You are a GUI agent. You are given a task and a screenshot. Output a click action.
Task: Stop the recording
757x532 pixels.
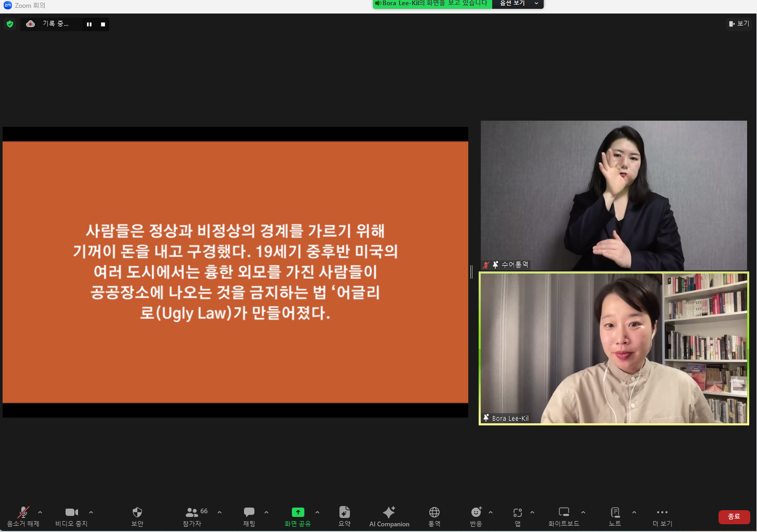click(x=103, y=24)
